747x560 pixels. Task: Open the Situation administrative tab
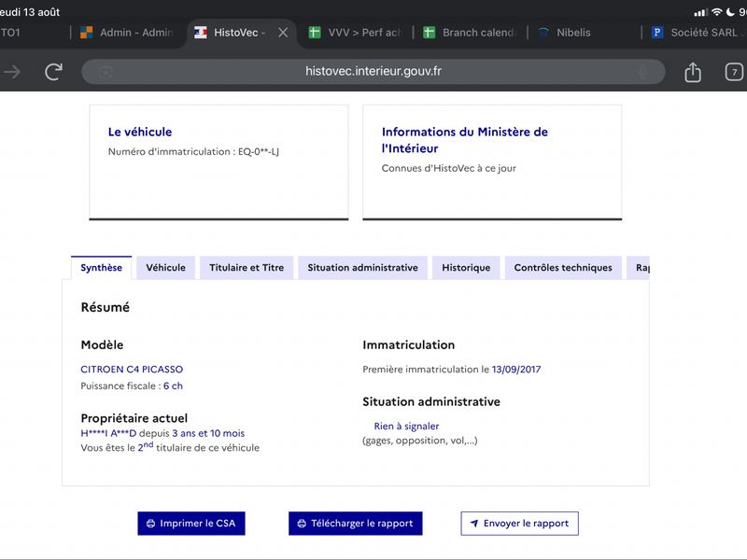pyautogui.click(x=362, y=268)
